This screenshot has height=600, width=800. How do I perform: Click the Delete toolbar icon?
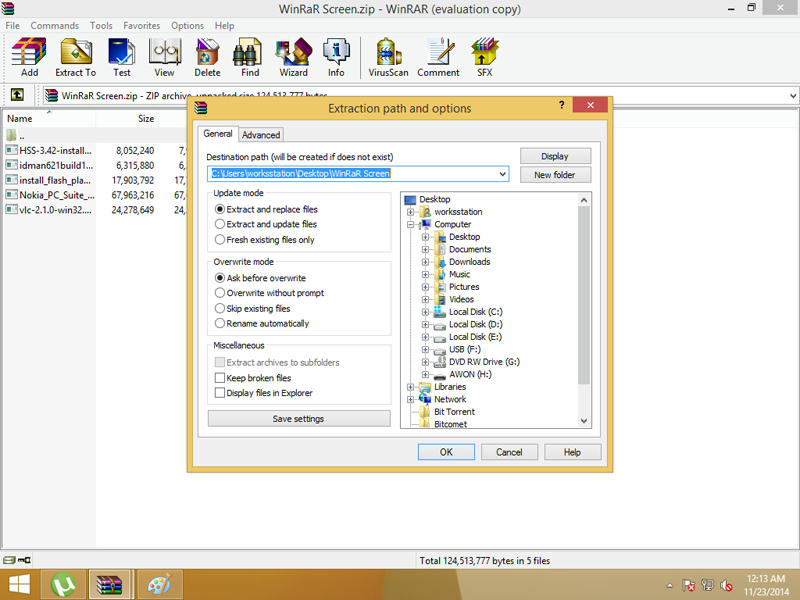point(207,57)
